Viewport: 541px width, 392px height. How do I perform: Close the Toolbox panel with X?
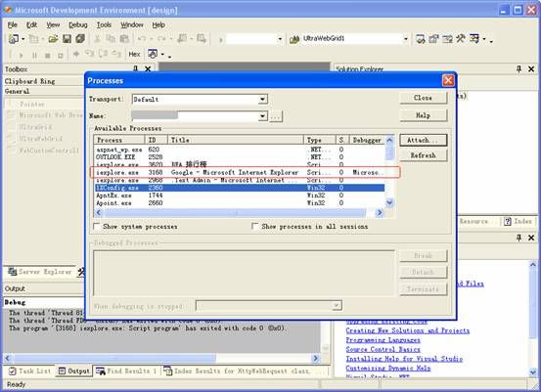tap(148, 69)
